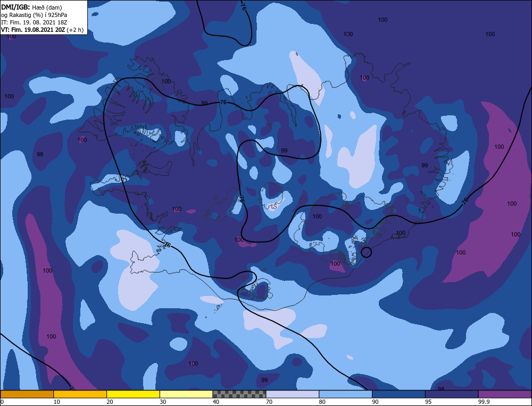Screen dimensions: 532x406
Task: Click the fully visible "98" humidity label
Action: coord(40,154)
